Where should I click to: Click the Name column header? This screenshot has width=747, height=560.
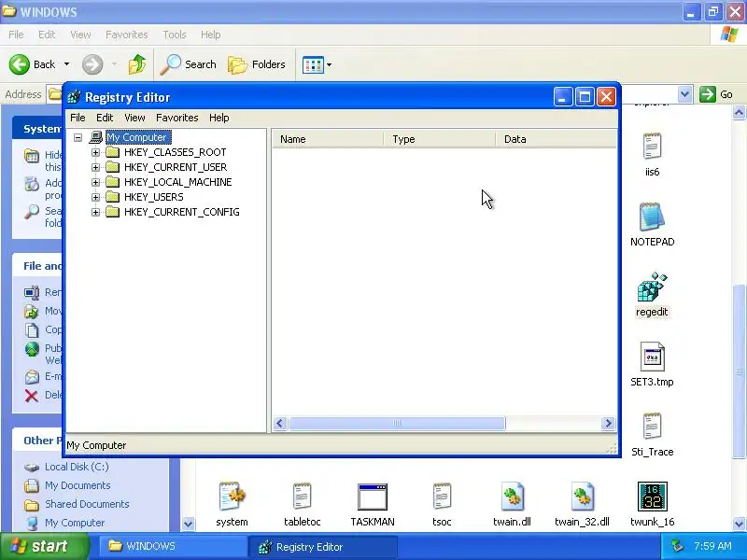(x=329, y=139)
